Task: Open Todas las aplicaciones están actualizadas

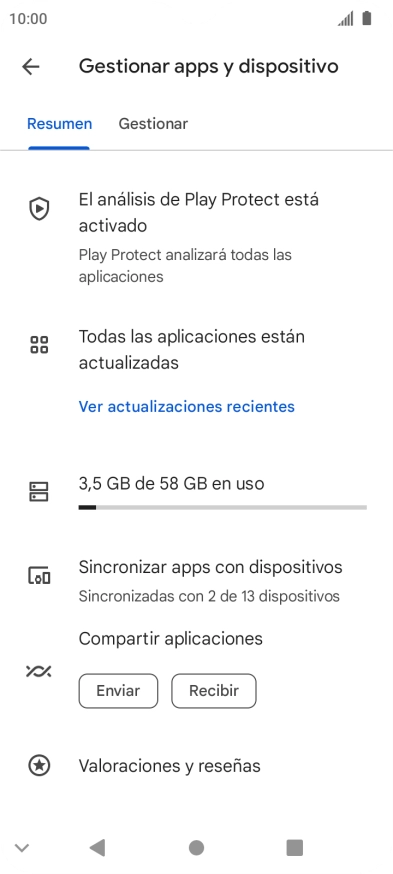Action: (192, 349)
